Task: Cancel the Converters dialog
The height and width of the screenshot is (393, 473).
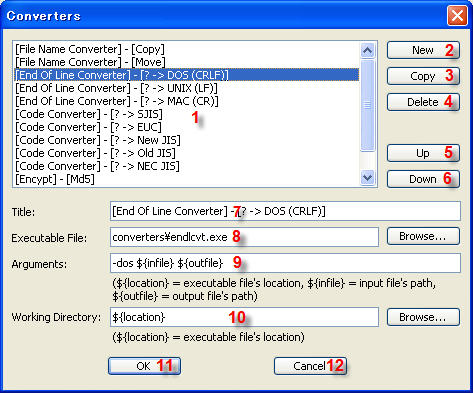Action: [x=310, y=366]
